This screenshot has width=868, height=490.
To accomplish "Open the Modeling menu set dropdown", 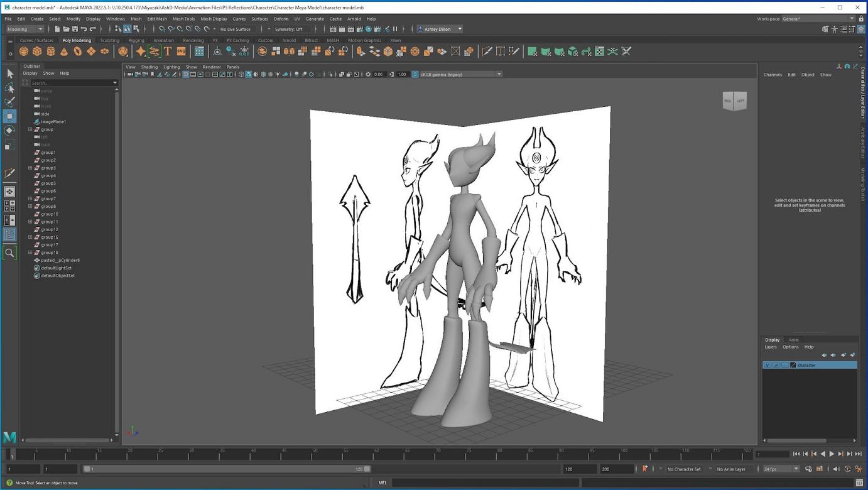I will (x=24, y=29).
